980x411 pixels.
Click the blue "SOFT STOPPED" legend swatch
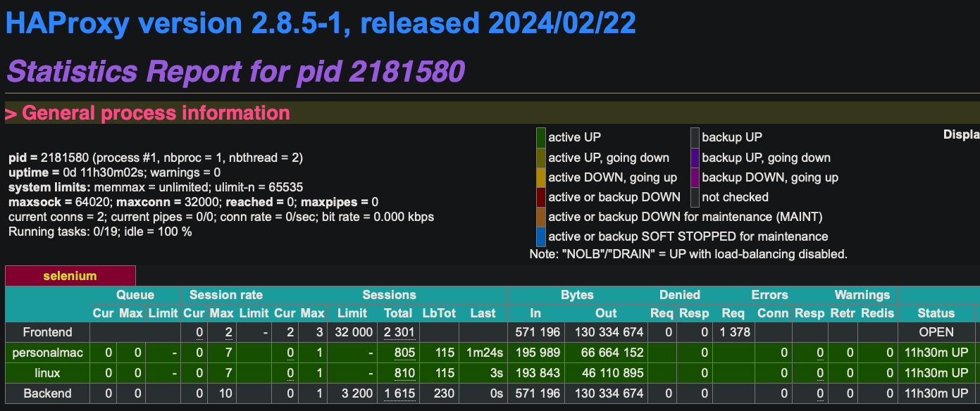click(540, 237)
